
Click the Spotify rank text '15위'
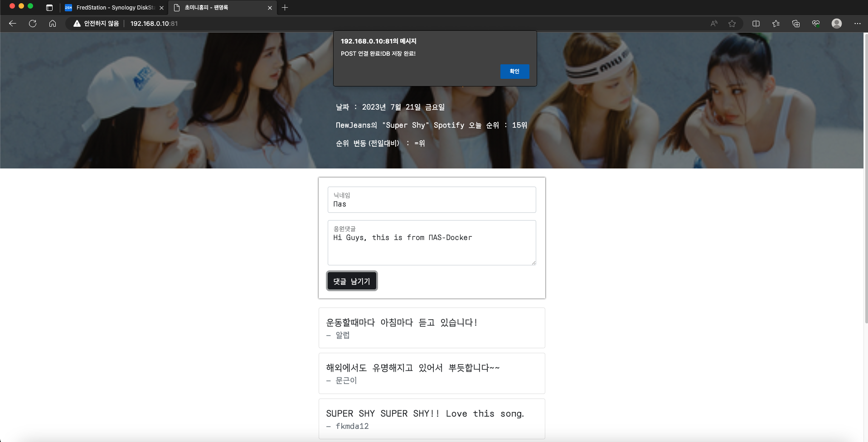[519, 125]
